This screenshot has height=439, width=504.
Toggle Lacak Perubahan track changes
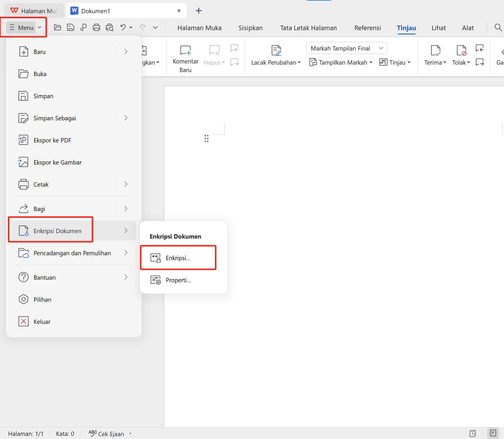[x=276, y=56]
